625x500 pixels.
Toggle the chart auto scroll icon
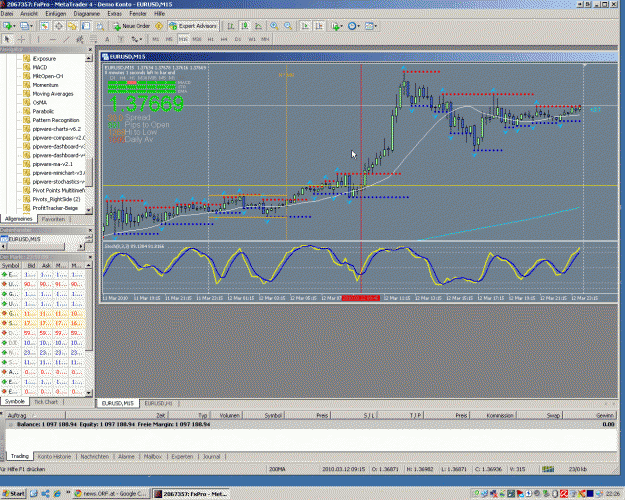pyautogui.click(x=305, y=26)
